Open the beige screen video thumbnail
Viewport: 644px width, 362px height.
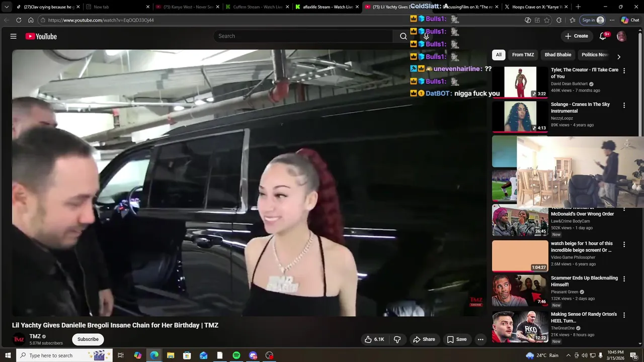(x=520, y=256)
